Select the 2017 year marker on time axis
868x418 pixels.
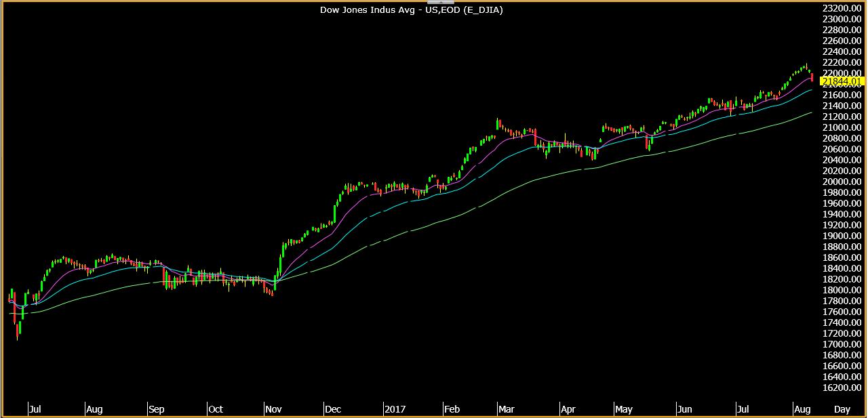[x=395, y=409]
